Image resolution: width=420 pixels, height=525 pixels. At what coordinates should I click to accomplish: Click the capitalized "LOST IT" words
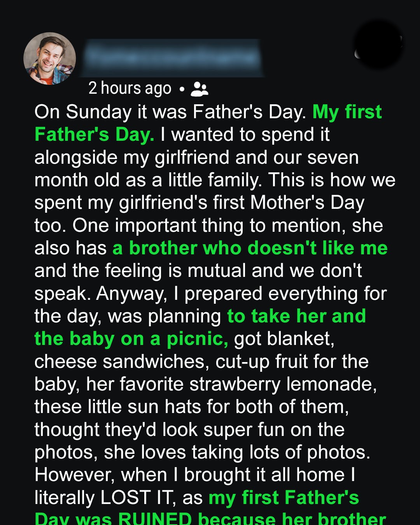tap(125, 497)
